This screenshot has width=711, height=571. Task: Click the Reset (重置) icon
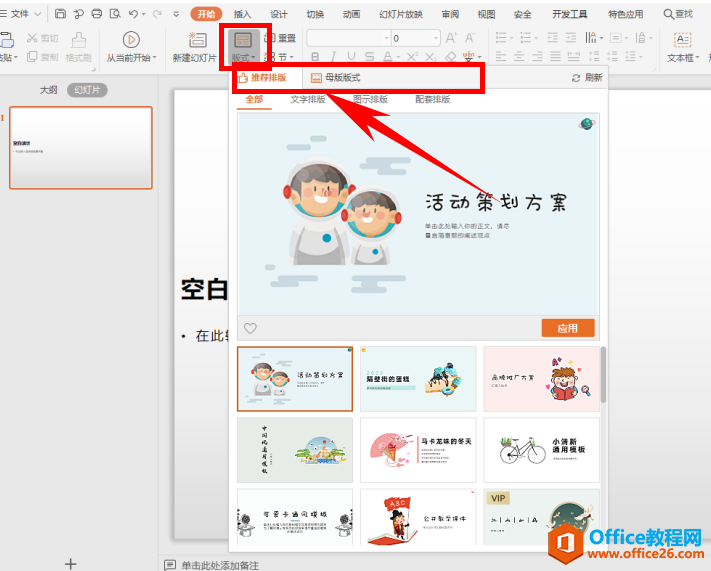[269, 38]
